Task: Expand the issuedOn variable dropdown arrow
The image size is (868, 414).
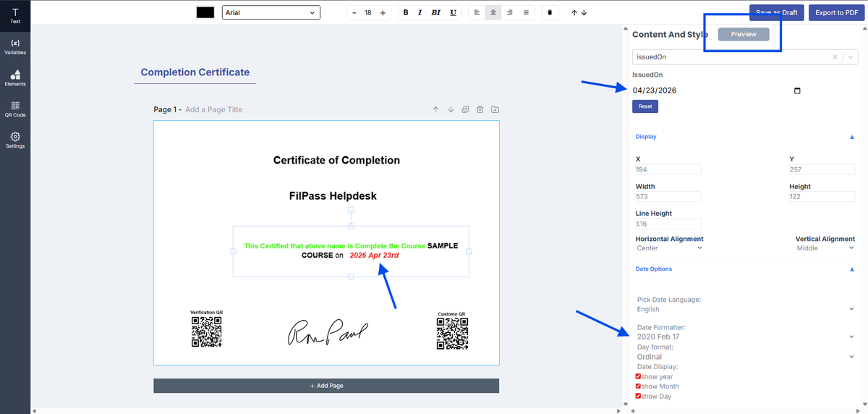Action: (849, 56)
